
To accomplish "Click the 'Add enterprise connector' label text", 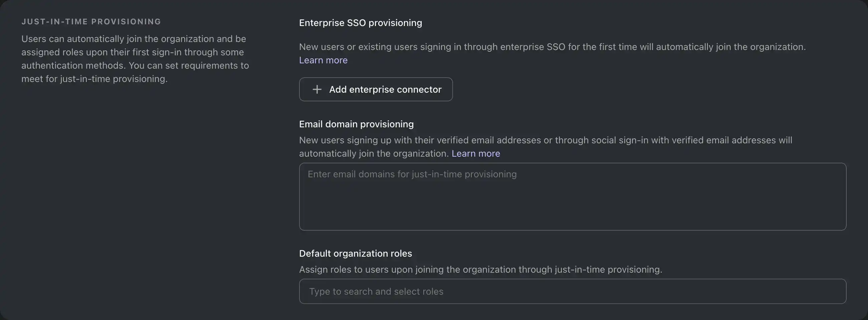I will coord(385,90).
